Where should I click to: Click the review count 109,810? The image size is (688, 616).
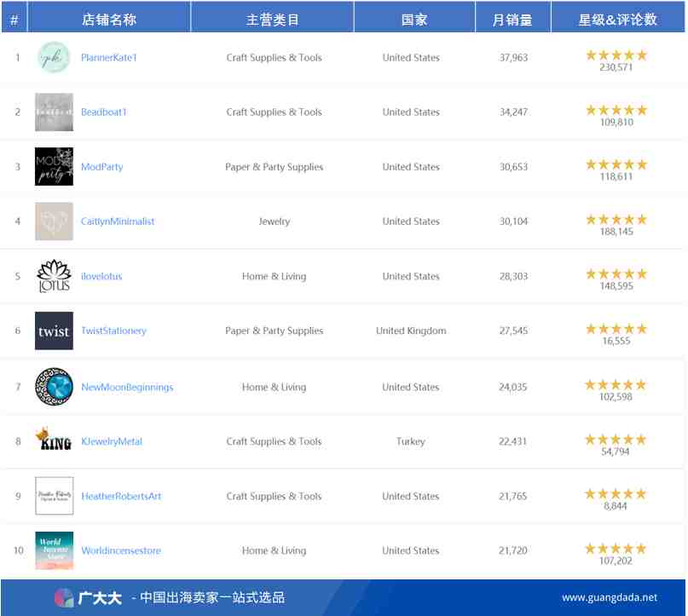[616, 123]
